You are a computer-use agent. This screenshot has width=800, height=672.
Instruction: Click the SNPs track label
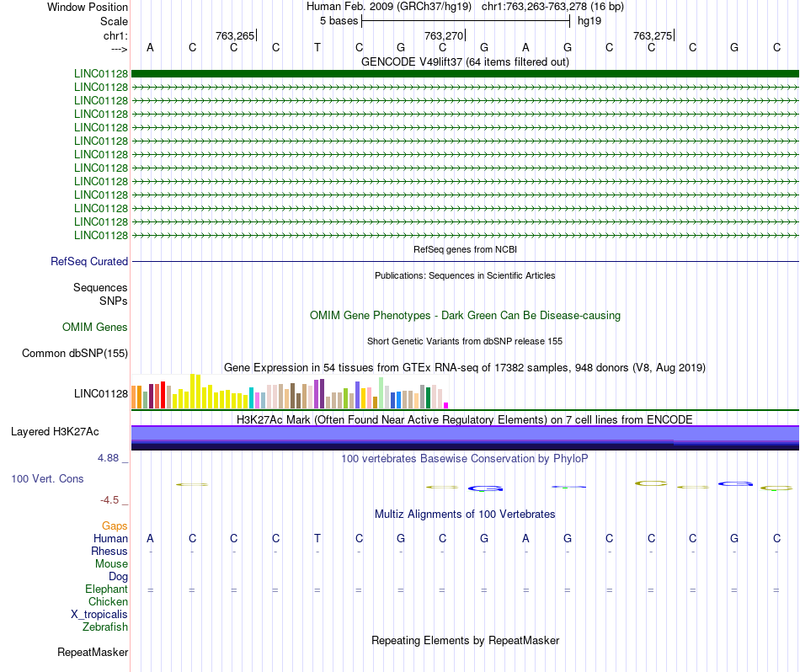pos(114,301)
